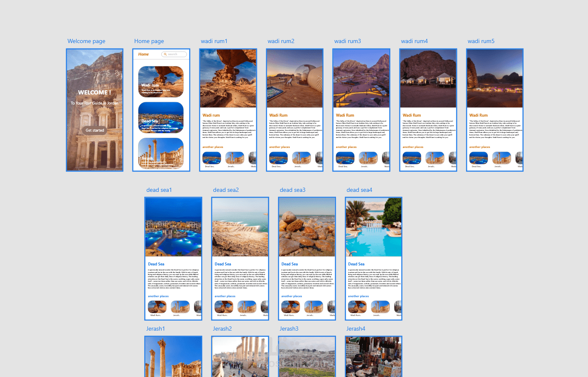588x377 pixels.
Task: Open the Wadi rum card on Home page
Action: point(161,82)
